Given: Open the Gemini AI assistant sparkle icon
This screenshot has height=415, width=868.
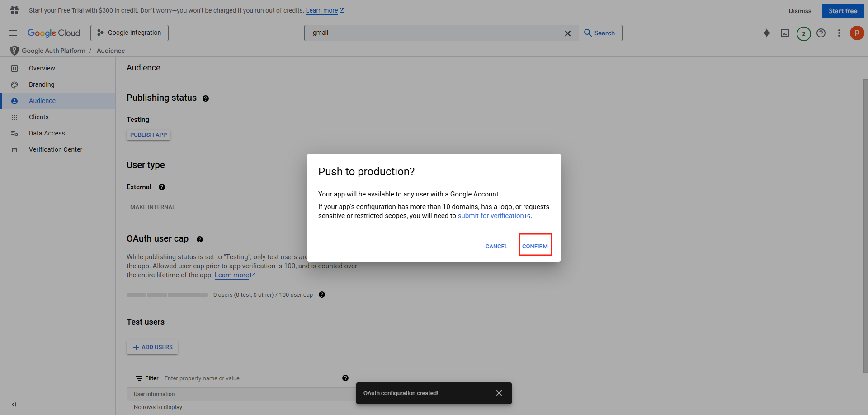Looking at the screenshot, I should coord(767,33).
